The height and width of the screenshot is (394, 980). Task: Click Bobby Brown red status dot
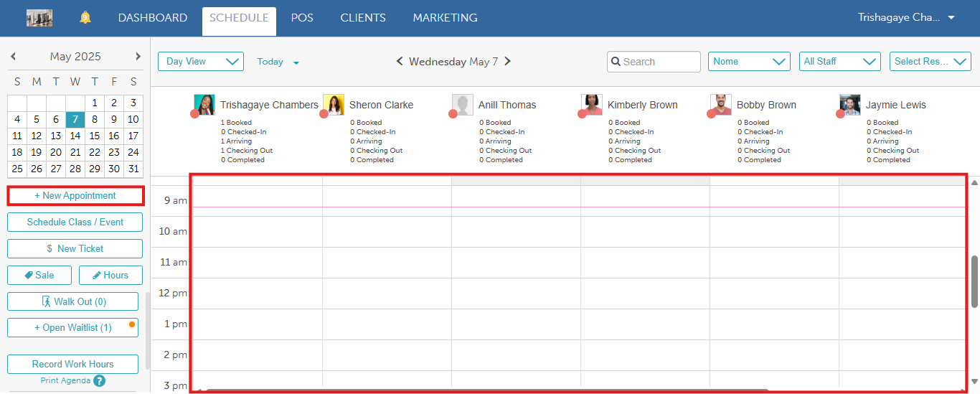pyautogui.click(x=711, y=114)
